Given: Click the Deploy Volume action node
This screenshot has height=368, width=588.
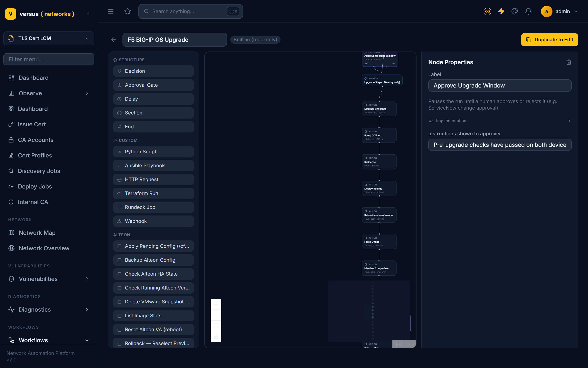Looking at the screenshot, I should point(379,188).
